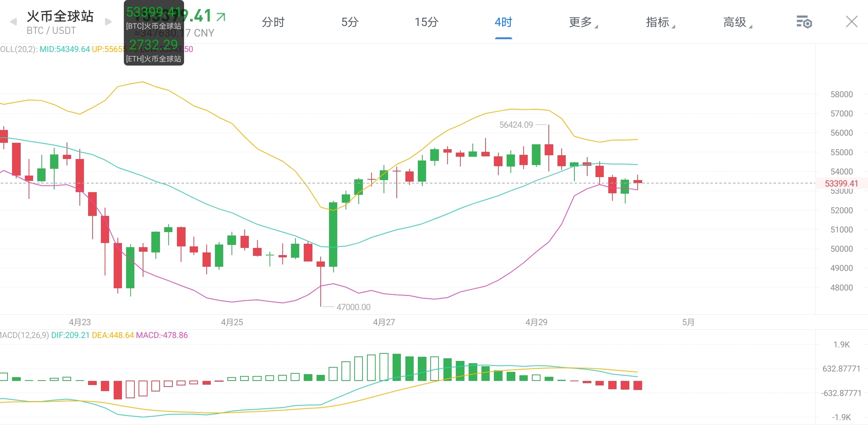This screenshot has width=868, height=425.
Task: Toggle the 5分 candlestick interval
Action: point(350,23)
